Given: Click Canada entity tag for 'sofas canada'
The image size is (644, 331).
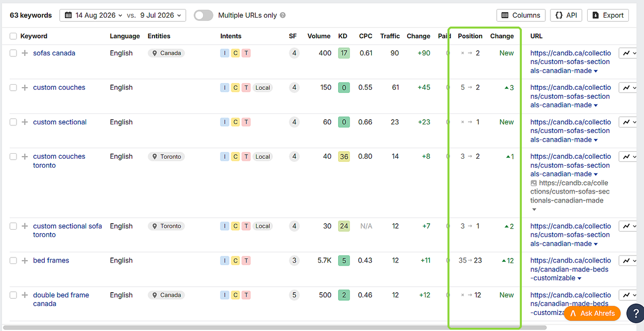Looking at the screenshot, I should pos(166,53).
